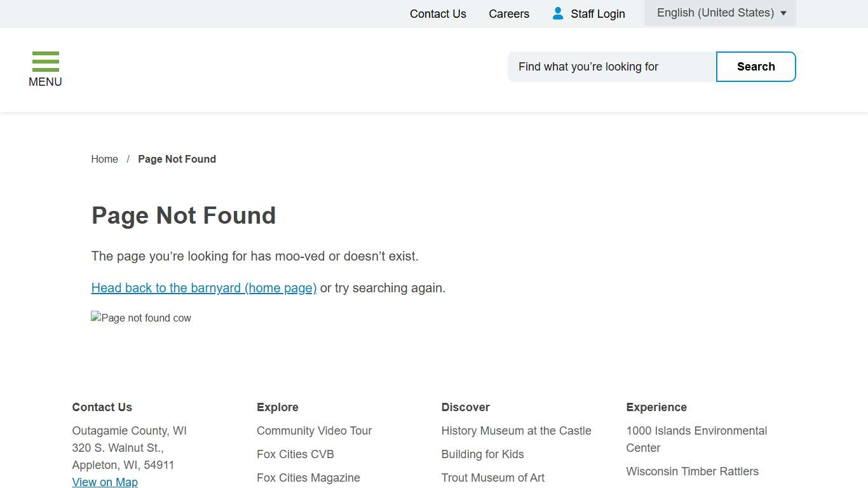Click the search input field
The height and width of the screenshot is (488, 868).
click(610, 66)
